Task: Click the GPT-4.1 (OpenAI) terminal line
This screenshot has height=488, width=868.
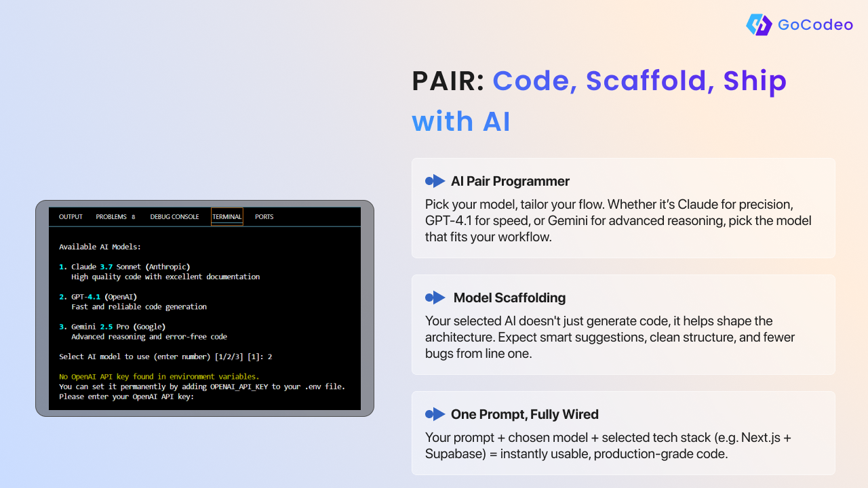Action: tap(98, 297)
